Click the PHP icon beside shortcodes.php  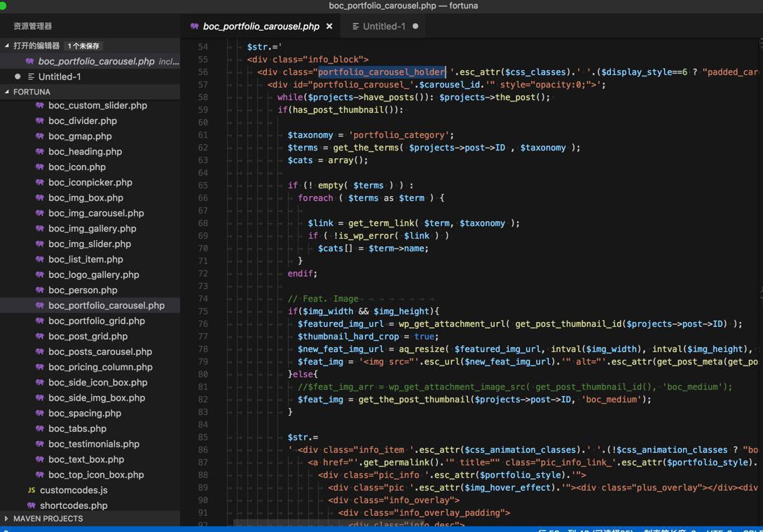[32, 505]
